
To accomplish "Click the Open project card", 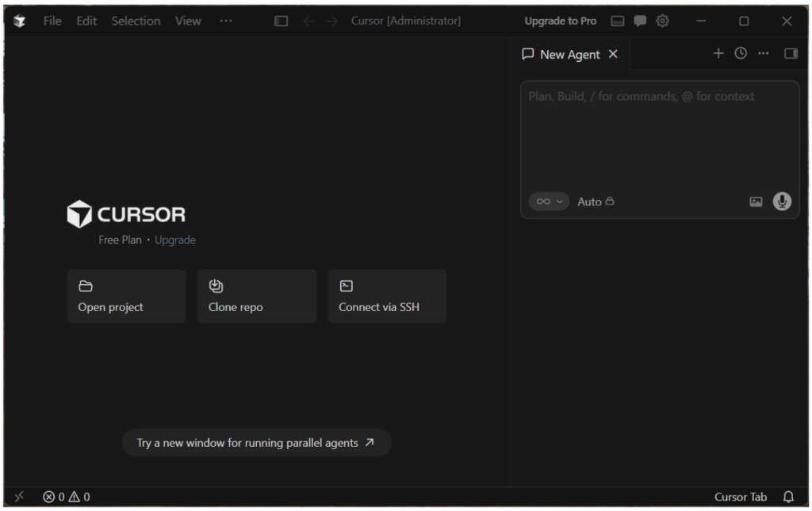I will coord(126,297).
